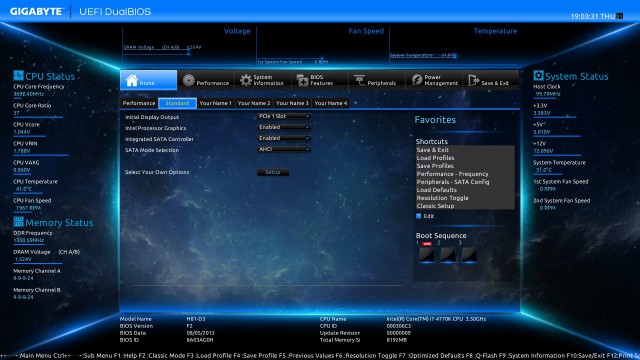640x360 pixels.
Task: Click the BIOS Version value F2
Action: (189, 326)
